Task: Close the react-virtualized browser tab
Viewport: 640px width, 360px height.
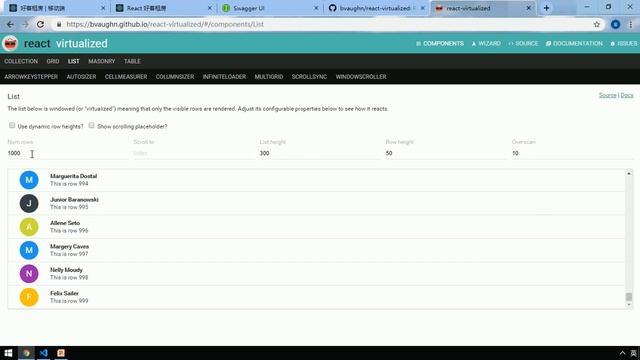Action: point(529,8)
